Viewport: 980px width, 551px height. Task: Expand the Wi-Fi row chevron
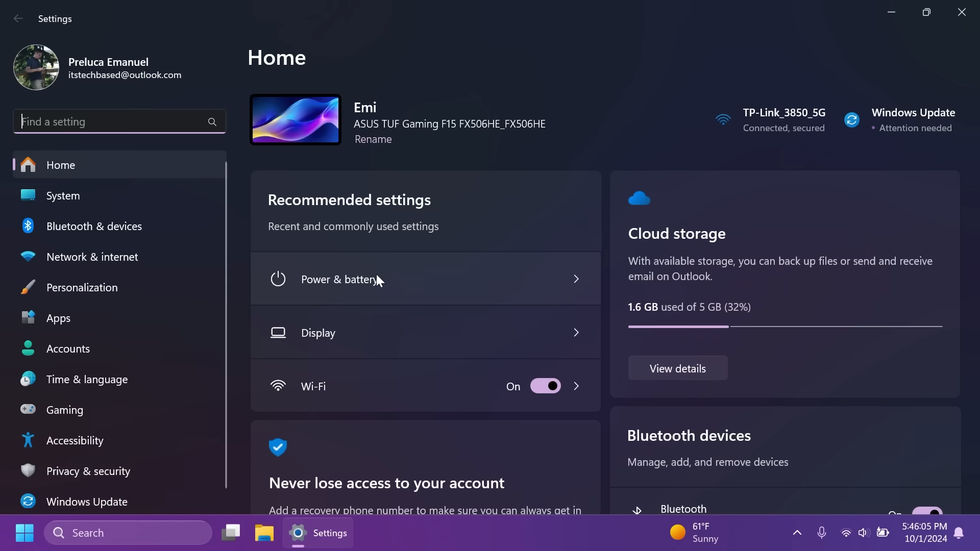tap(576, 386)
